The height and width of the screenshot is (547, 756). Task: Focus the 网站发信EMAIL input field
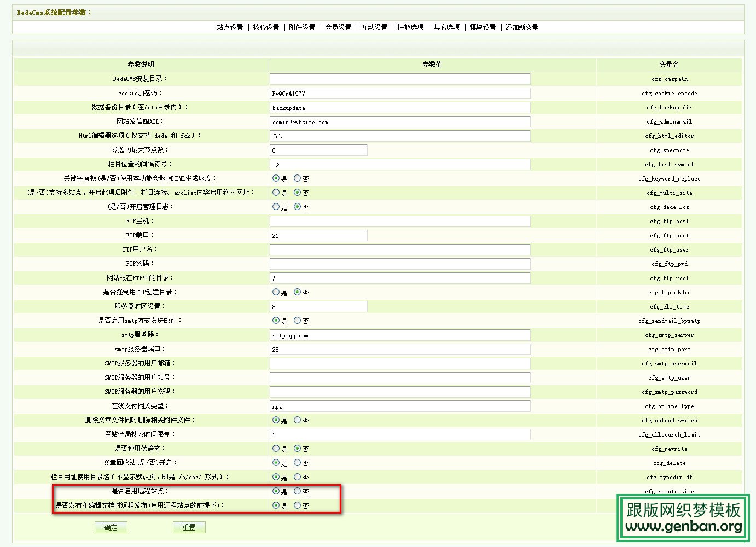(400, 122)
